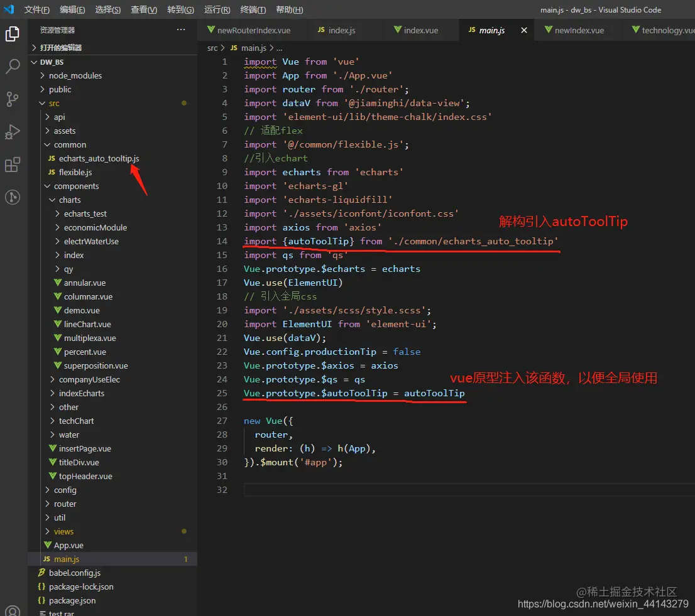The height and width of the screenshot is (616, 695).
Task: Open 转到(G) menu
Action: (180, 10)
